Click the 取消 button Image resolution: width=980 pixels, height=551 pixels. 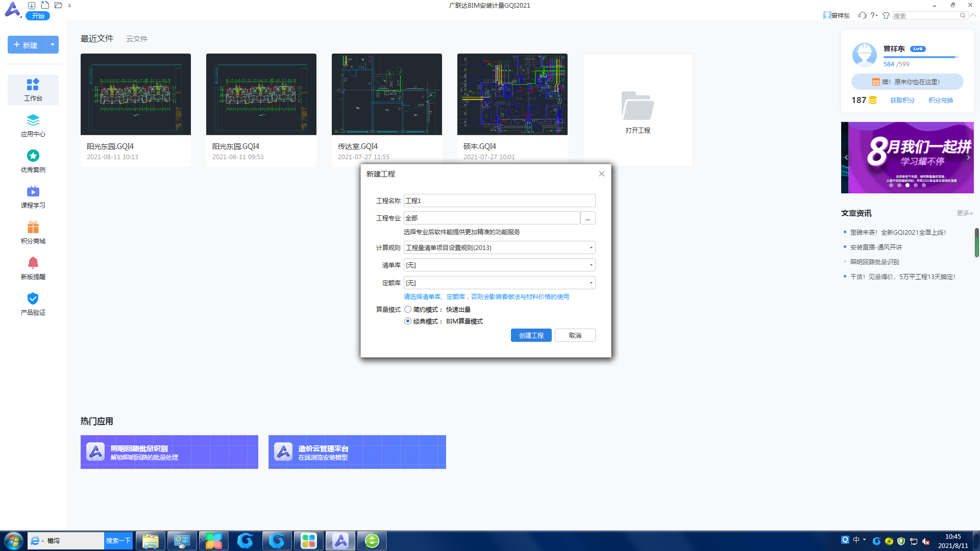(x=575, y=335)
